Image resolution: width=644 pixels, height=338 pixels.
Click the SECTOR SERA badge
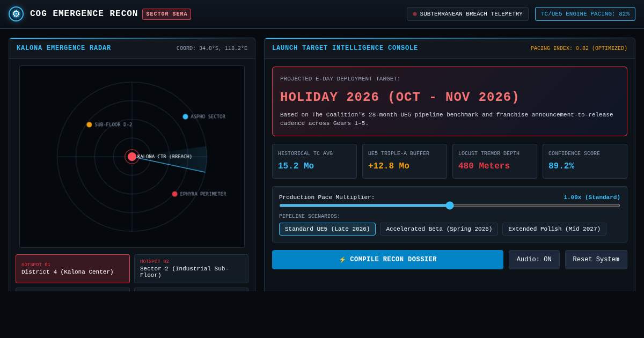[166, 14]
